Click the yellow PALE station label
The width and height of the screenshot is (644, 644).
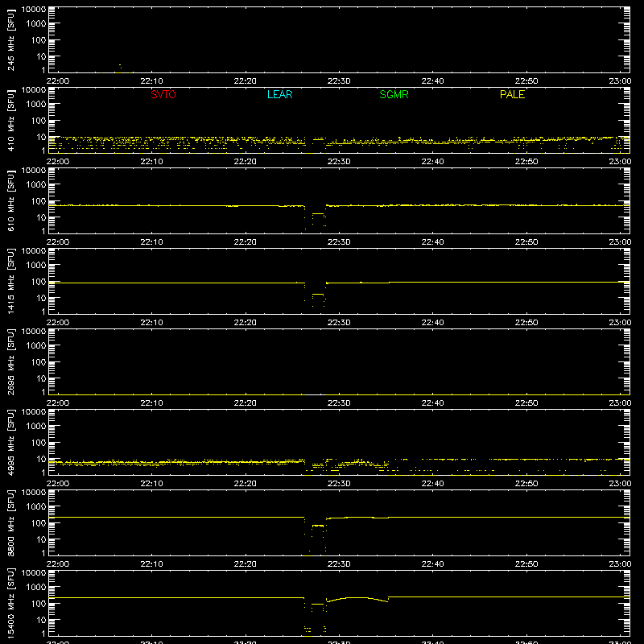coord(512,94)
